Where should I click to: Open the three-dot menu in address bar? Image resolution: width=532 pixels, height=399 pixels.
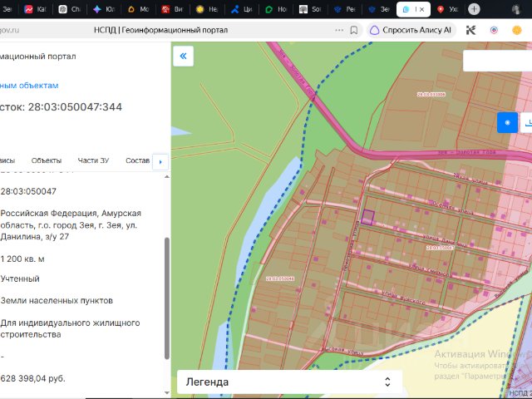pyautogui.click(x=339, y=30)
